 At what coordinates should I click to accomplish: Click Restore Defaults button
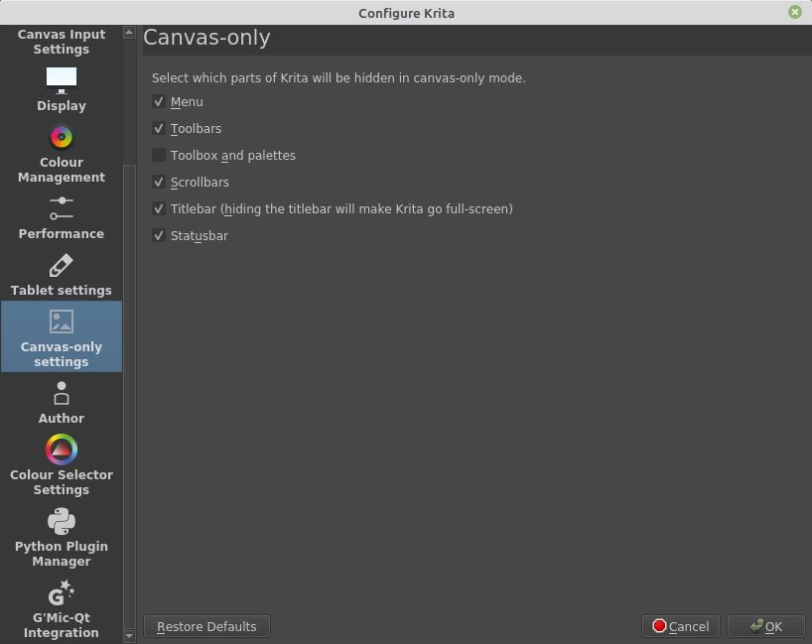pos(206,626)
